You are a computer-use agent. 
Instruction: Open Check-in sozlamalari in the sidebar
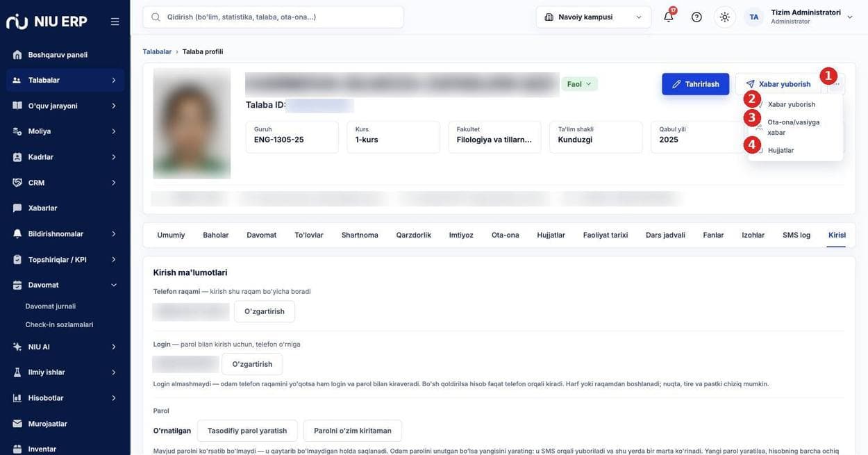click(x=59, y=324)
